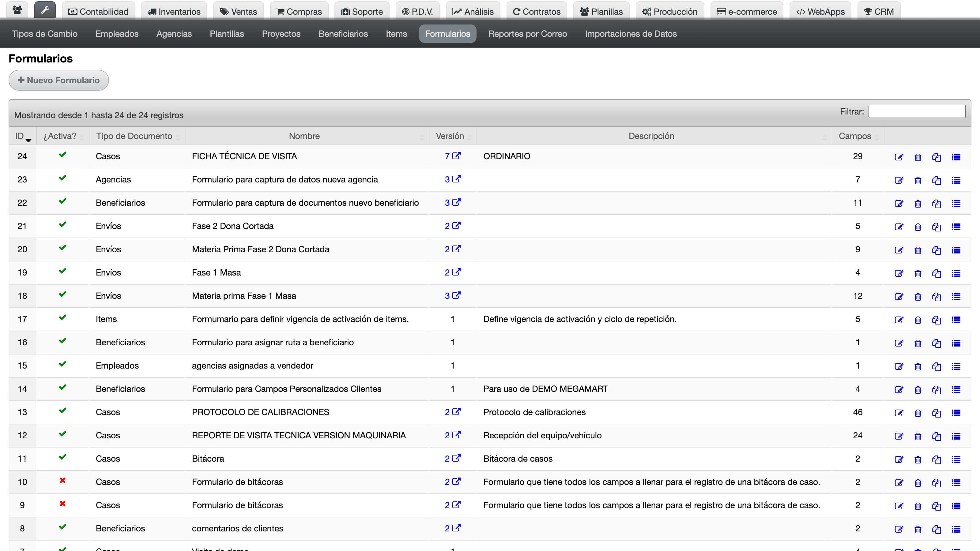Open Tipos de Cambio section
Viewport: 980px width, 551px height.
point(44,33)
